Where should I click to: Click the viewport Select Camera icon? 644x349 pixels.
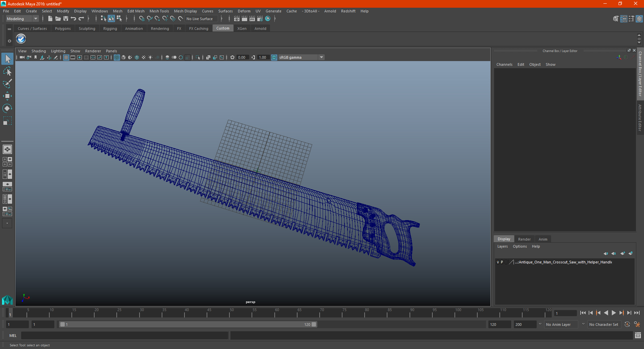22,57
